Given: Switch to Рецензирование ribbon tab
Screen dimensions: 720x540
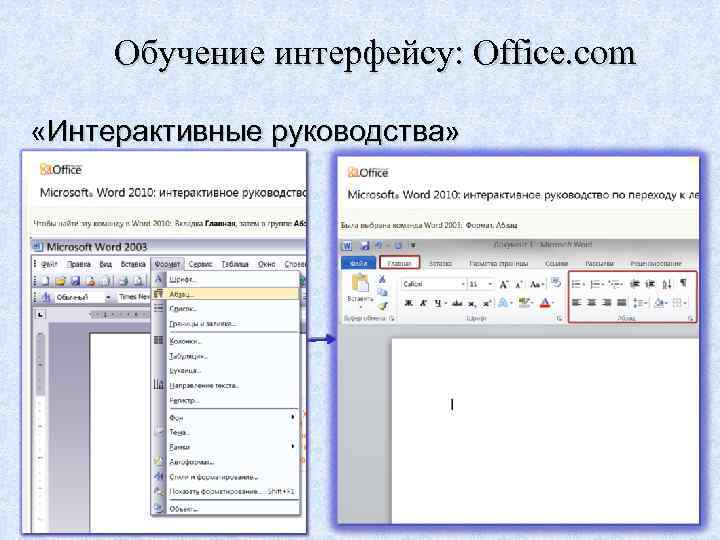Looking at the screenshot, I should pyautogui.click(x=656, y=264).
